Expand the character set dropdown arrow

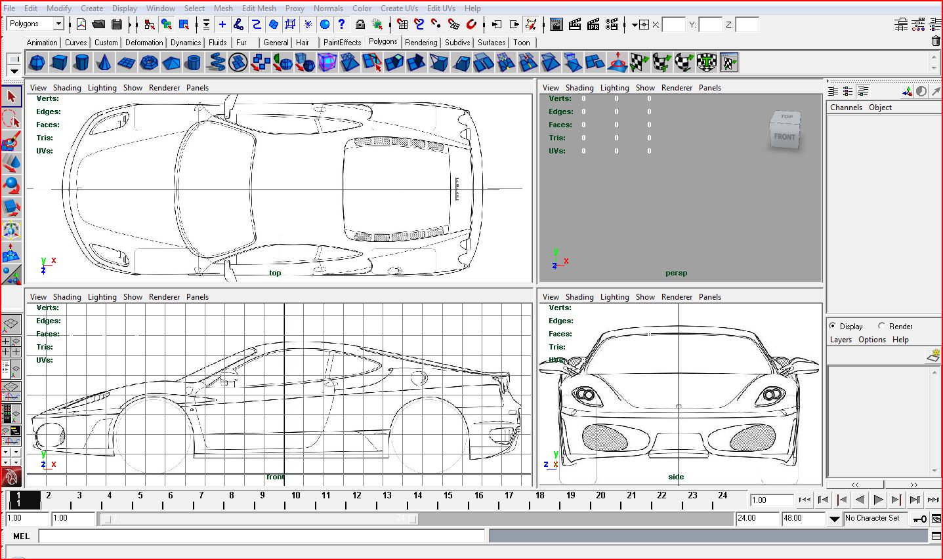click(x=834, y=519)
